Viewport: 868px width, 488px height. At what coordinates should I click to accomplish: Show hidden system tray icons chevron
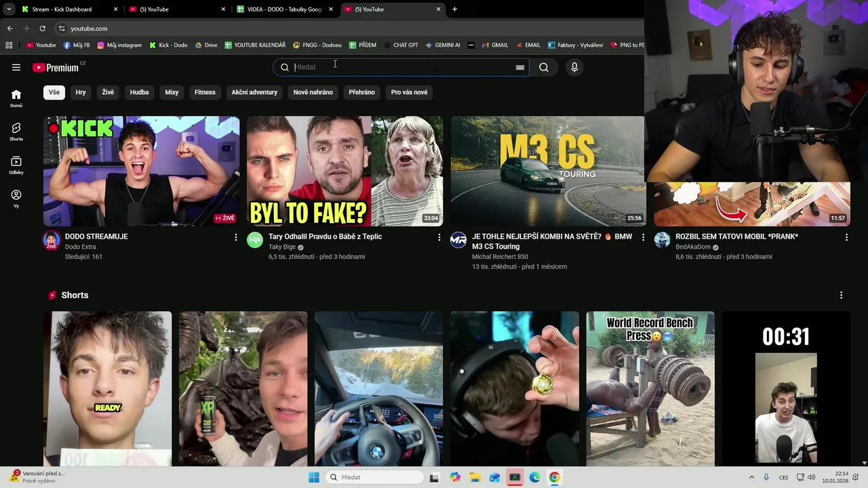coord(751,477)
